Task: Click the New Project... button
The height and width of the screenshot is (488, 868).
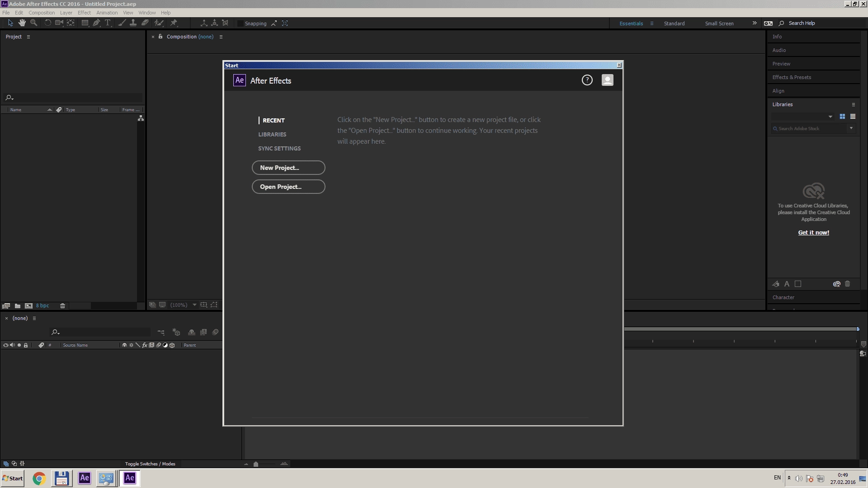Action: pyautogui.click(x=288, y=168)
